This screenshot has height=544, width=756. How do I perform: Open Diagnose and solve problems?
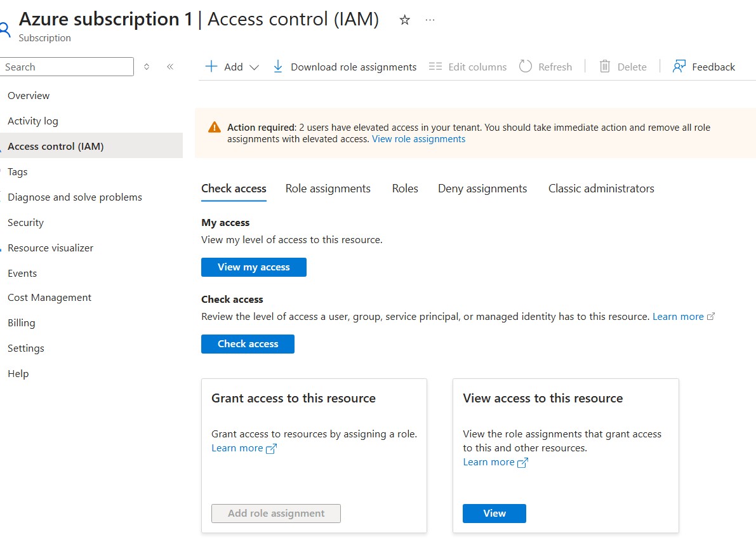[x=75, y=197]
